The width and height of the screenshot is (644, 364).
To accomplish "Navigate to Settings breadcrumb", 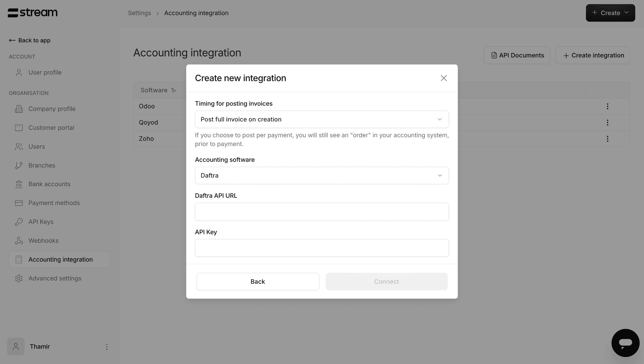I will [x=139, y=13].
